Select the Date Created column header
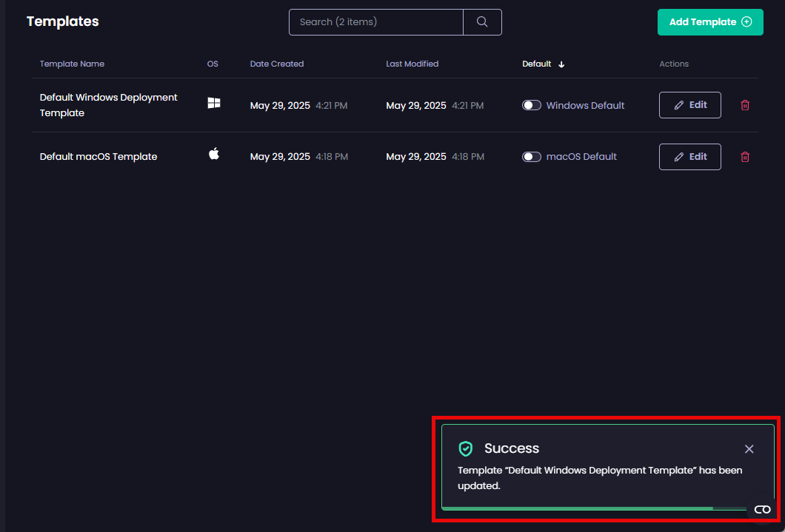Image resolution: width=785 pixels, height=532 pixels. 276,64
